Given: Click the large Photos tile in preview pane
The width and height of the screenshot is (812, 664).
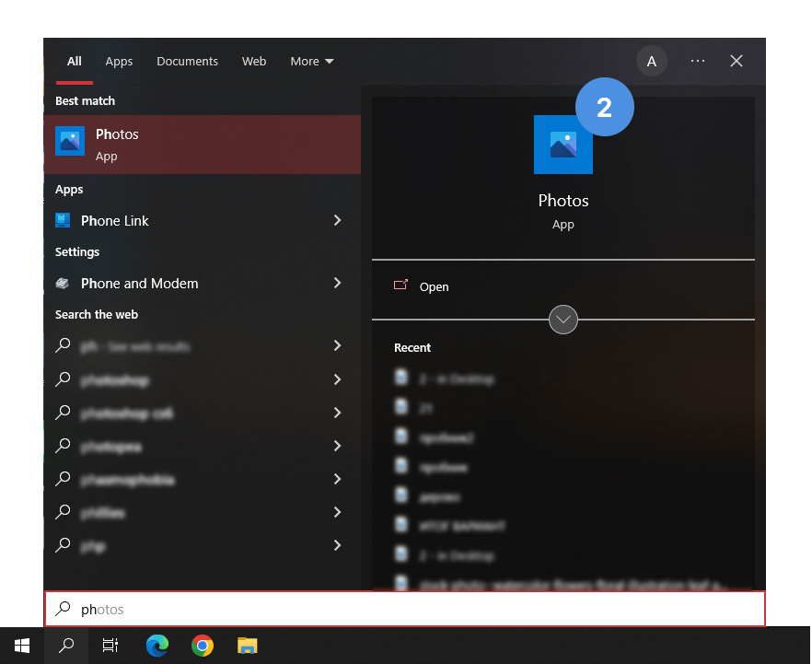Looking at the screenshot, I should (x=563, y=145).
